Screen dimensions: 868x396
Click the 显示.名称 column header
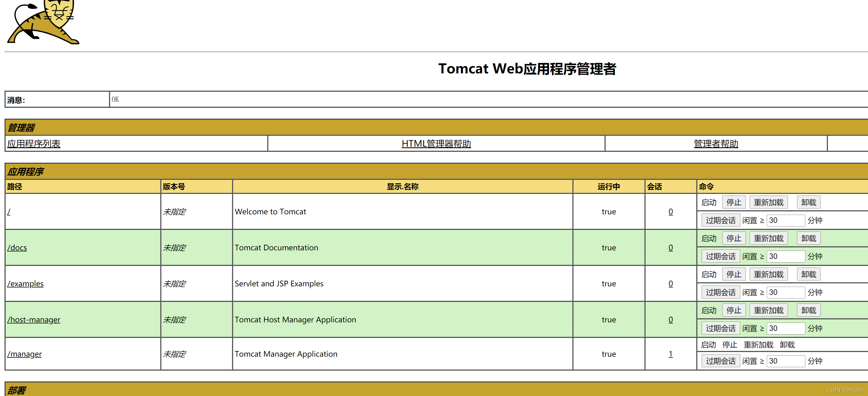(402, 187)
